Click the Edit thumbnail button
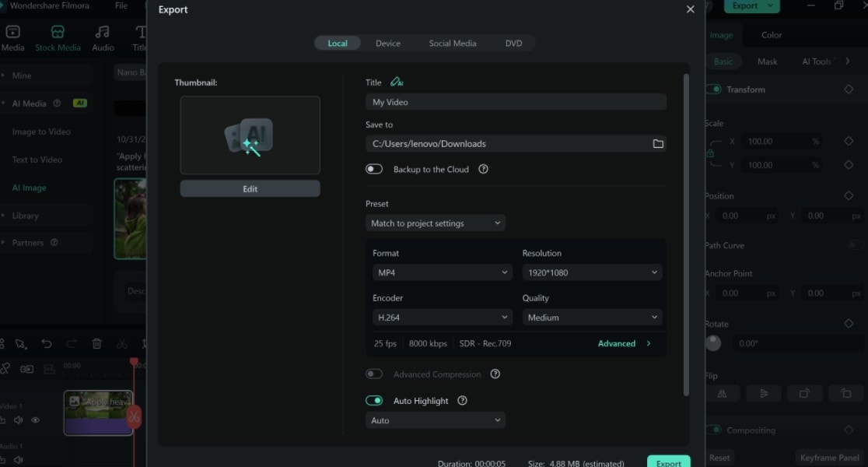This screenshot has height=467, width=868. 250,189
